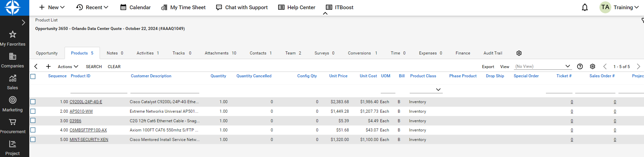This screenshot has height=157, width=644.
Task: Open the Product Class filter dropdown
Action: 438,90
